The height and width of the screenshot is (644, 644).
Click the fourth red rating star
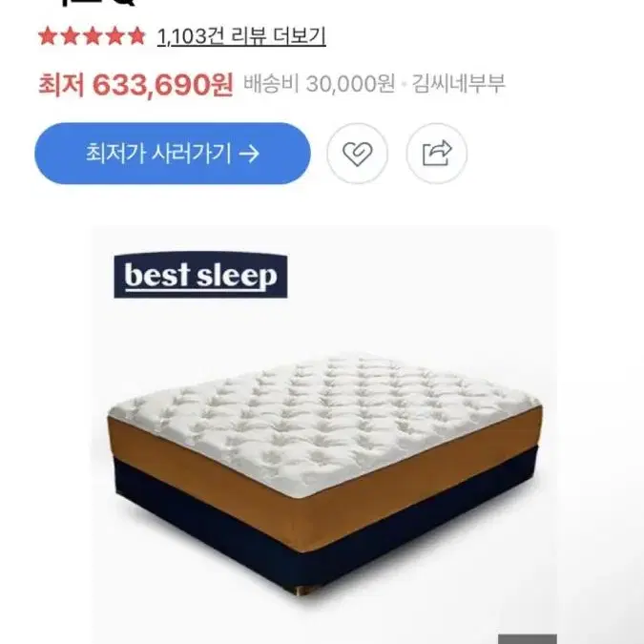tap(114, 36)
